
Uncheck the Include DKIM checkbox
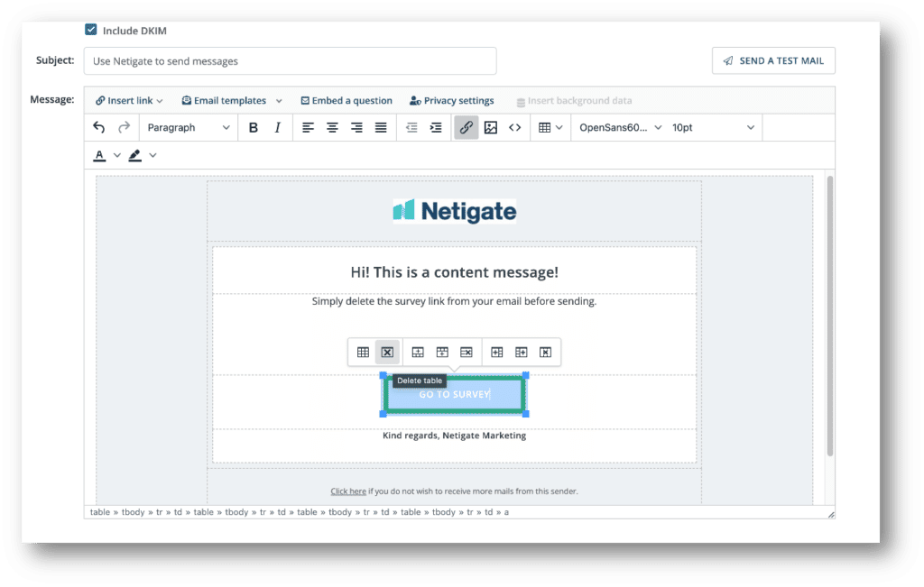[91, 30]
